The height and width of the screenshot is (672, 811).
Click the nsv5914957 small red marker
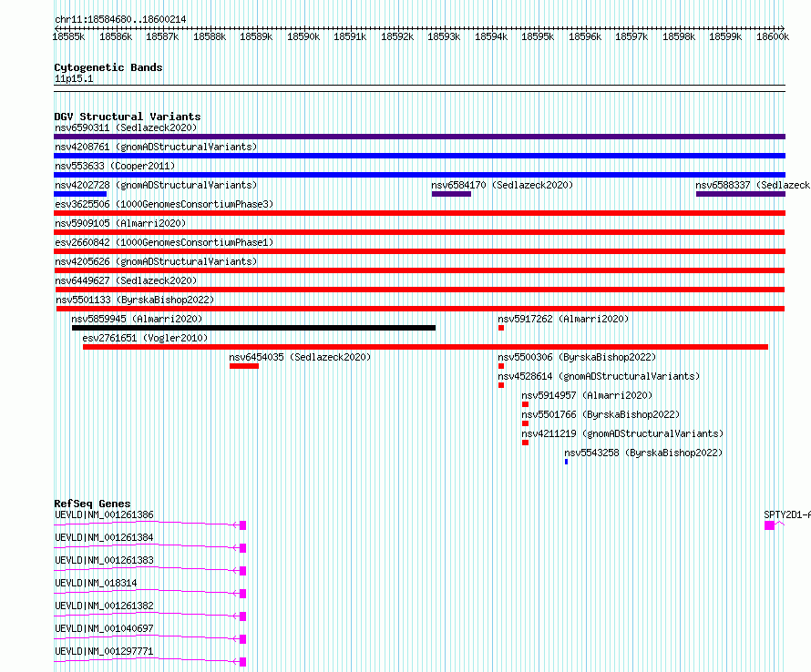click(x=526, y=404)
